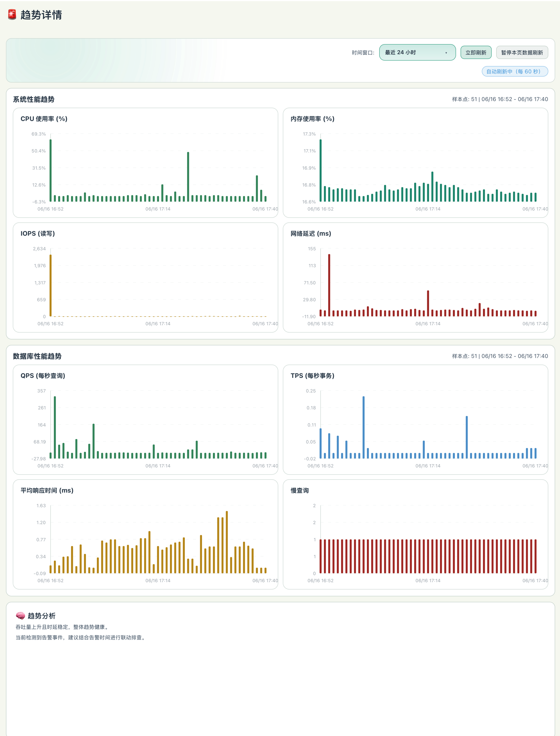Screen dimensions: 560x736
Task: Toggle 暂停本页数据刷新 to pause refreshing
Action: [522, 52]
